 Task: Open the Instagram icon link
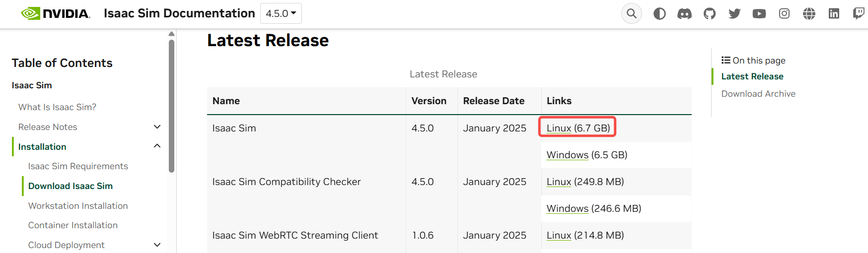784,13
